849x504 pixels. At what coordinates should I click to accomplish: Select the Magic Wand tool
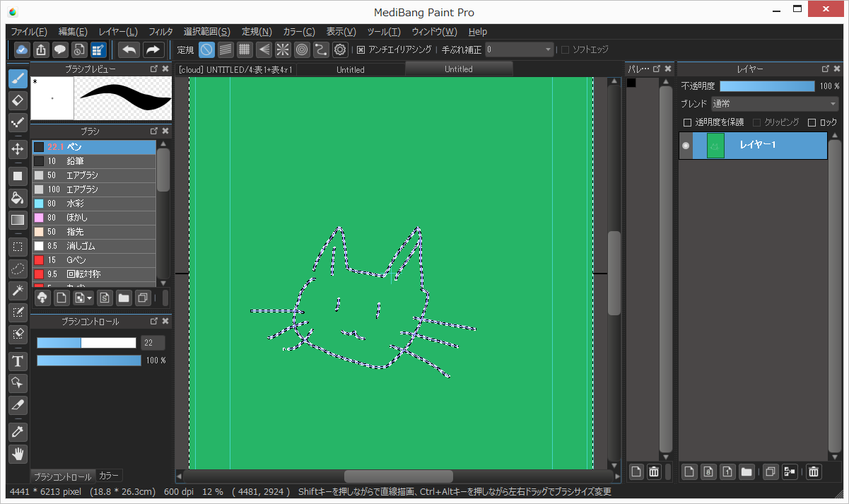click(x=18, y=291)
